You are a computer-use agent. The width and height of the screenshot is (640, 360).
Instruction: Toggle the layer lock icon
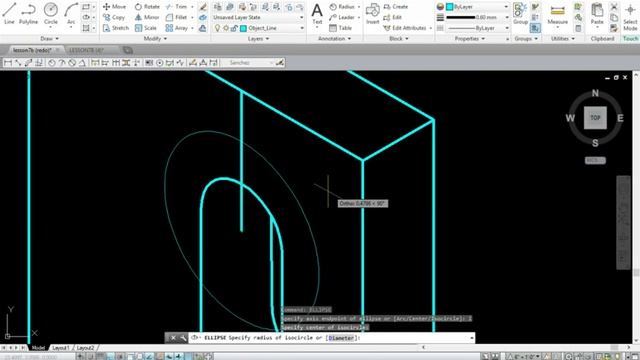coord(234,28)
